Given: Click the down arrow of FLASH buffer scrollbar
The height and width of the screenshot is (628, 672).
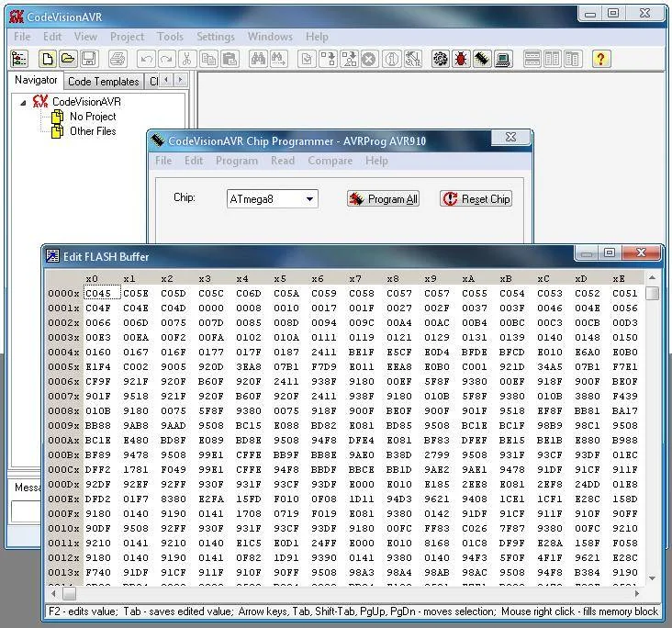Looking at the screenshot, I should (653, 578).
